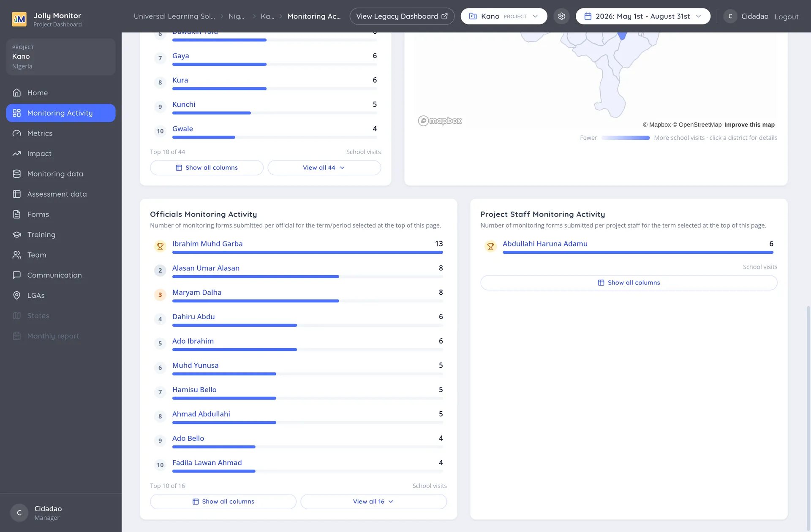Open Alasan Umar Alasan link
811x532 pixels.
206,268
